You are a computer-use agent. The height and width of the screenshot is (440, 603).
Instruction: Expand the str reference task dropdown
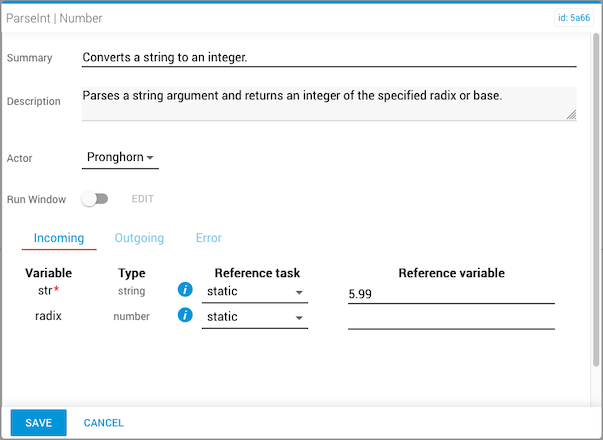[x=254, y=291]
